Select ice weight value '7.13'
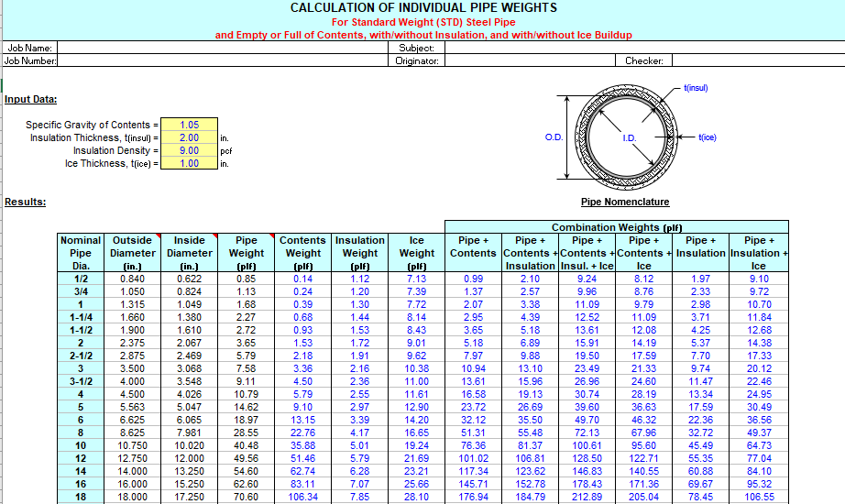The image size is (845, 504). tap(417, 279)
